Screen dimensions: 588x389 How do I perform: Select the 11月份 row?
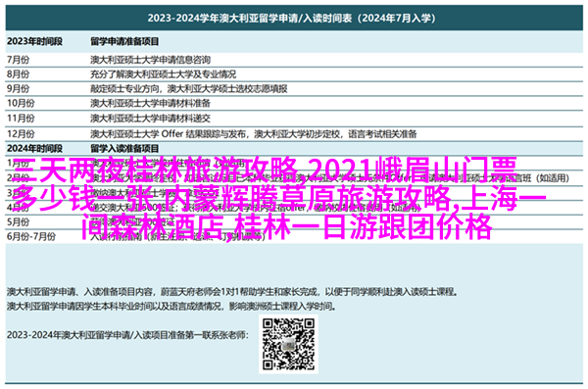click(294, 119)
